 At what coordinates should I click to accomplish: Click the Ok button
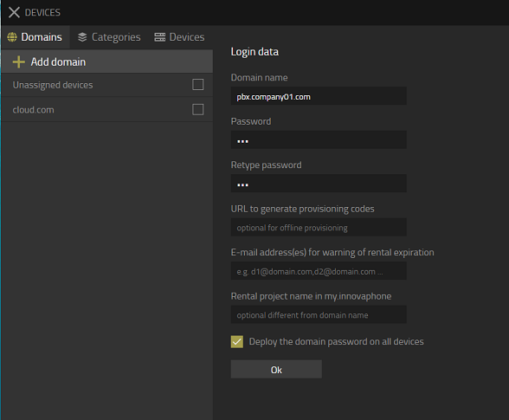276,369
